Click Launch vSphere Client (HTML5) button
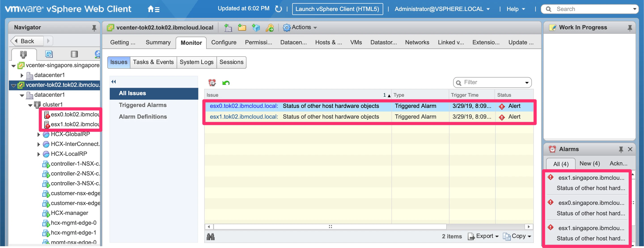The image size is (644, 248). (x=337, y=9)
